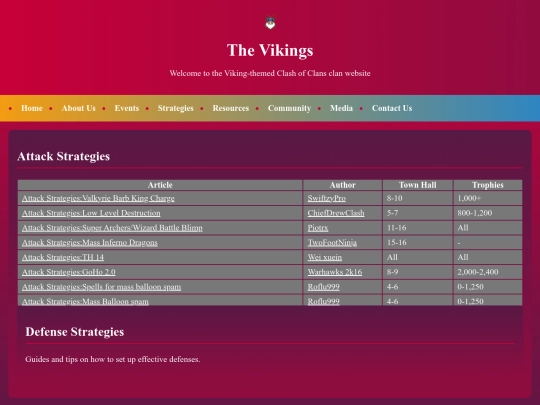Screen dimensions: 540x405
Task: Select the '2,000-2,400' trophies cell
Action: (488, 272)
